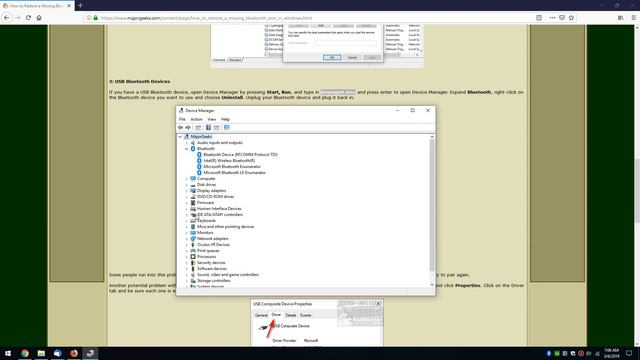Image resolution: width=640 pixels, height=360 pixels.
Task: Open the Device Manager Action menu
Action: (x=196, y=119)
